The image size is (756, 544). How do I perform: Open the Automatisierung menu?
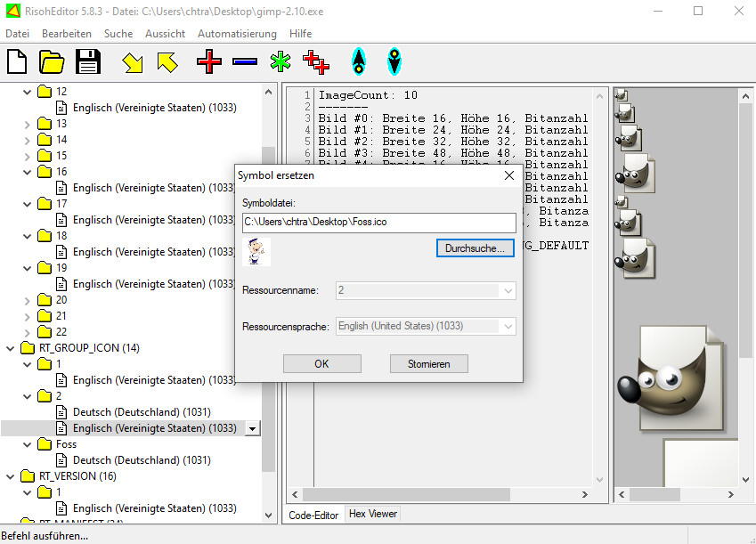point(237,34)
